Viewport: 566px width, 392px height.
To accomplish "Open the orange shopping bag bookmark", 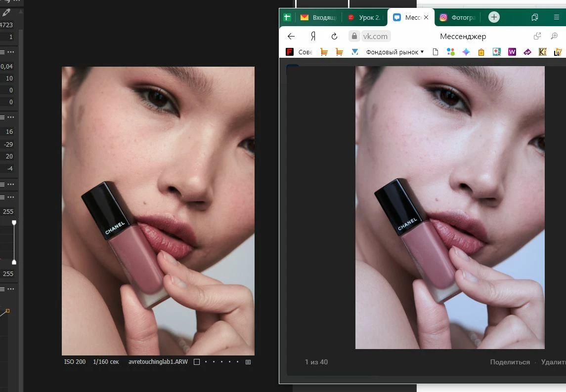I will [x=481, y=52].
